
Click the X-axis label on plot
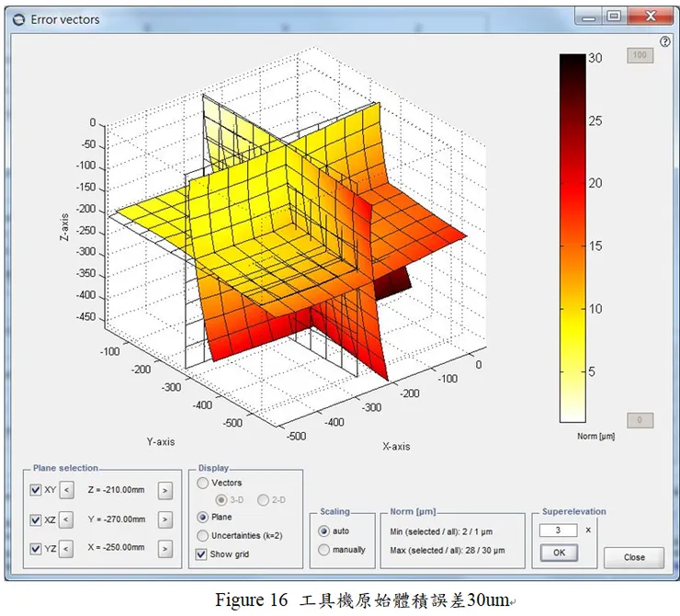[396, 447]
